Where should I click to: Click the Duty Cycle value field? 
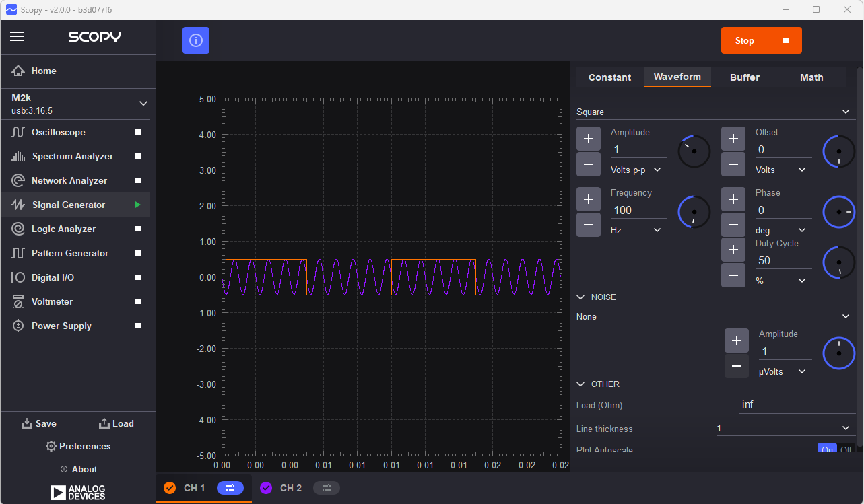point(783,260)
